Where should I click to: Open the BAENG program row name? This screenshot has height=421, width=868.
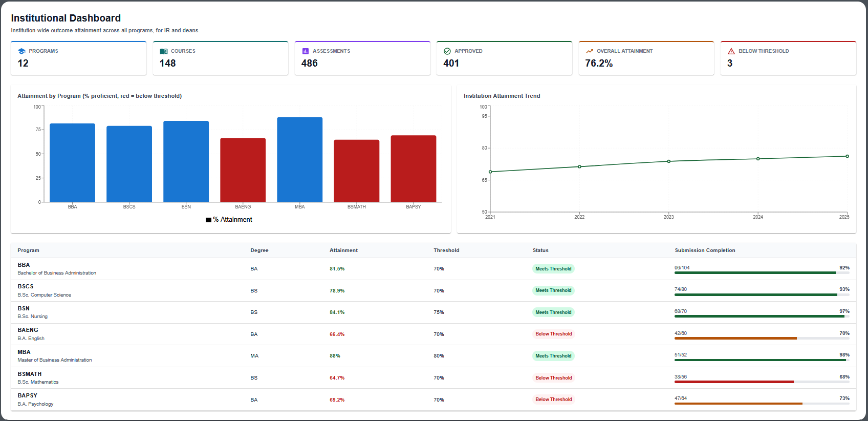click(x=28, y=330)
